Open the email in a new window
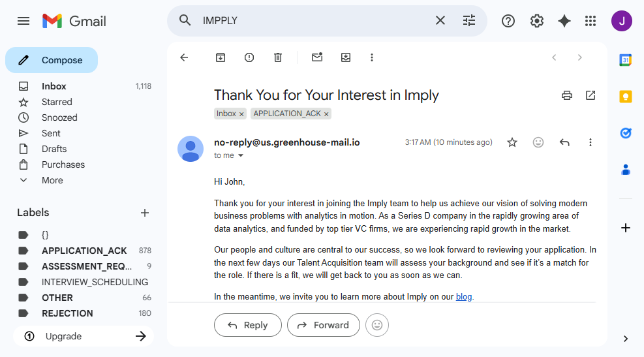 tap(590, 95)
